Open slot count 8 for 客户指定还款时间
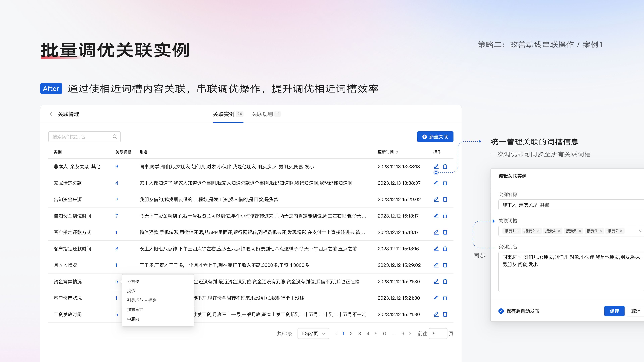This screenshot has width=644, height=362. coord(117,249)
